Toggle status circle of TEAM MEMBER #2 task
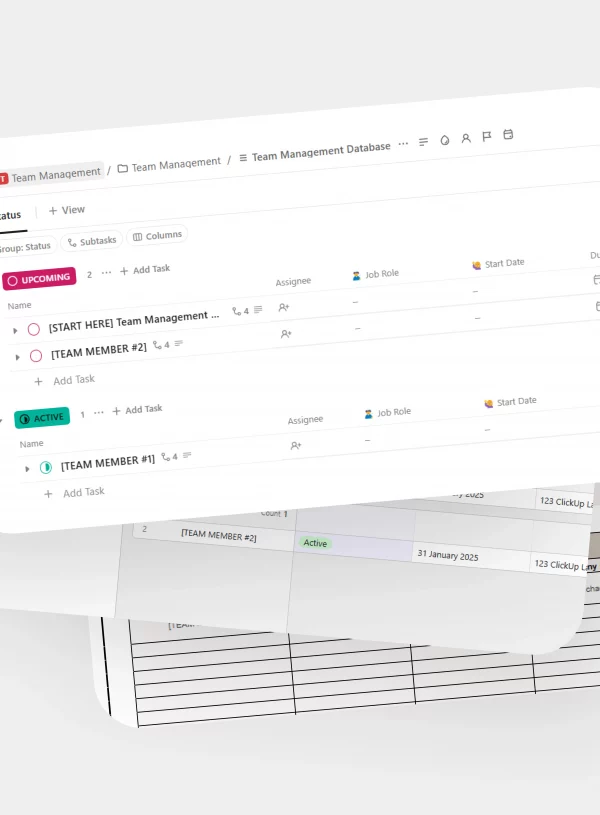The image size is (600, 815). point(36,356)
